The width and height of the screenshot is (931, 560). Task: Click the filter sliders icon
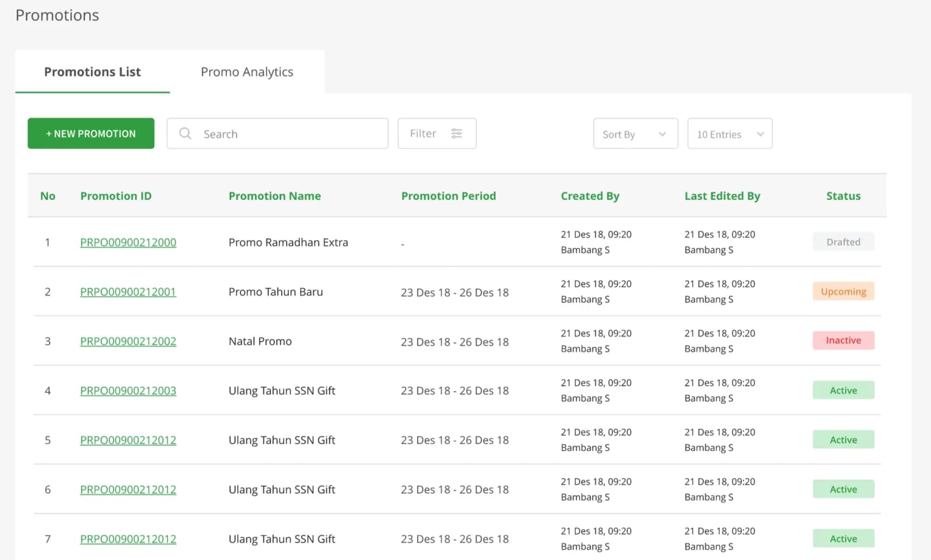(457, 134)
